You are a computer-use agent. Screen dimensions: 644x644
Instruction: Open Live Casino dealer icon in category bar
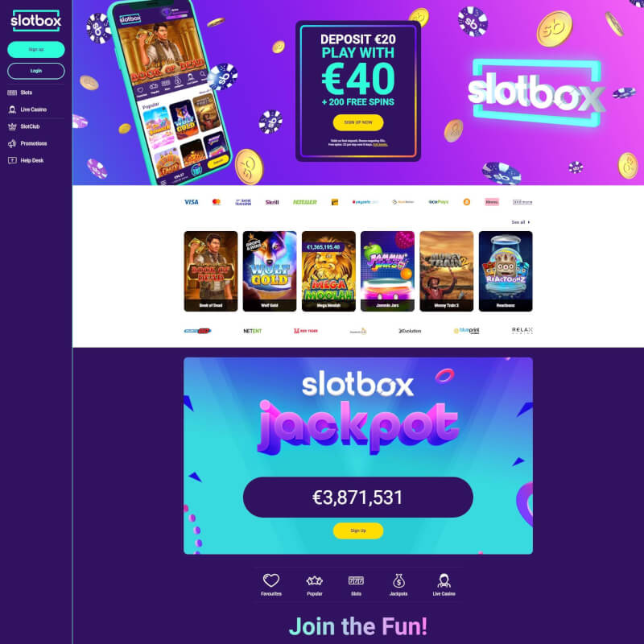click(444, 580)
